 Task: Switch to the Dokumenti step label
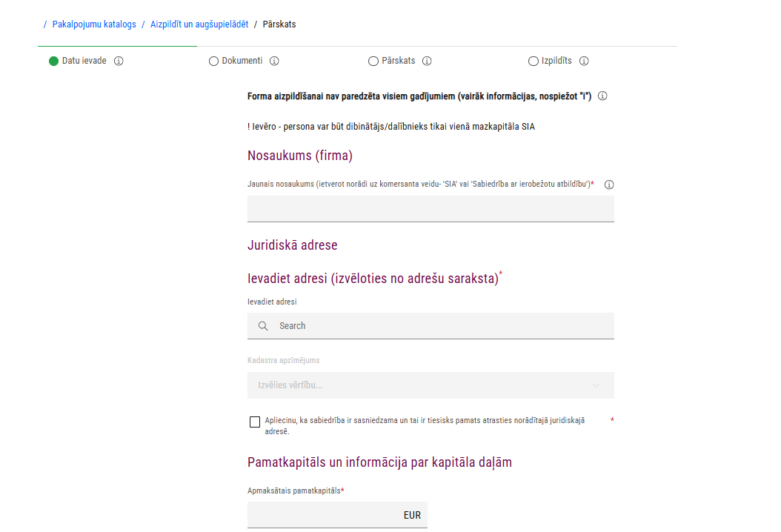pyautogui.click(x=242, y=61)
